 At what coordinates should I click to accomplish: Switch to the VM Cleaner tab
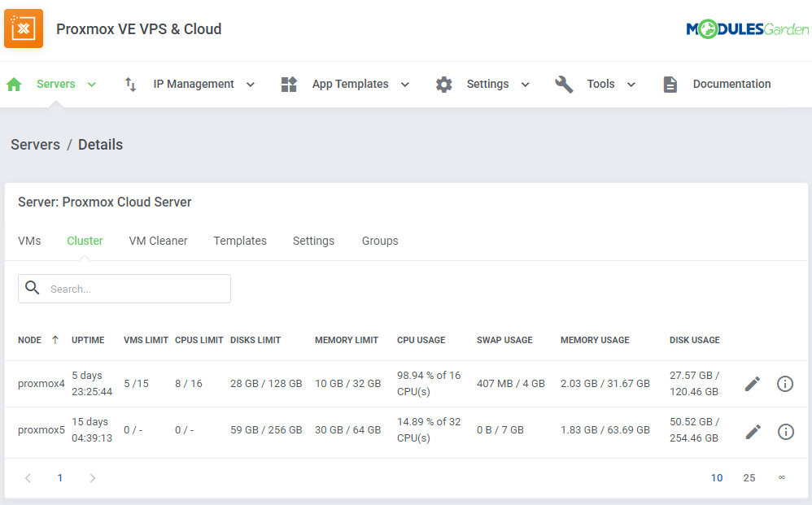click(x=158, y=241)
